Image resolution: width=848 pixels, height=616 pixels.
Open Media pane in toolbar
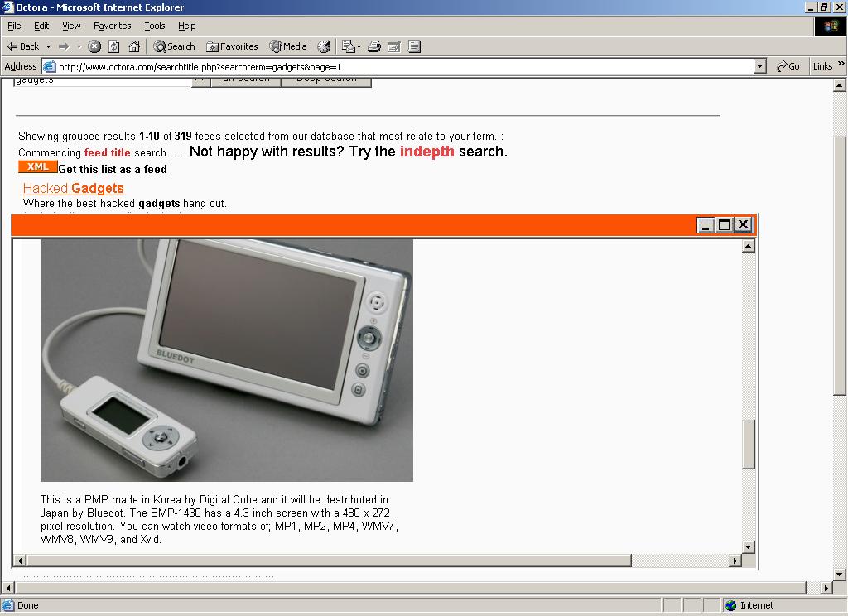pyautogui.click(x=288, y=46)
